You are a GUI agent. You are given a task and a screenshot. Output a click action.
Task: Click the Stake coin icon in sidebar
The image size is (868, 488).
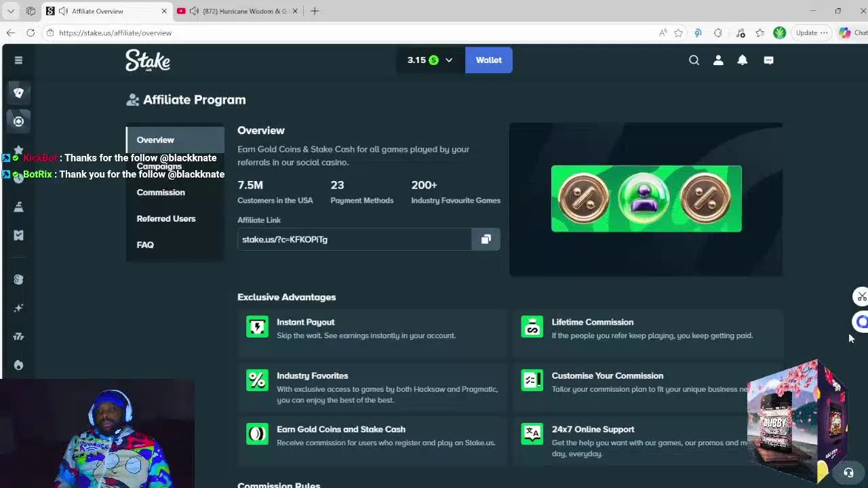tap(18, 279)
